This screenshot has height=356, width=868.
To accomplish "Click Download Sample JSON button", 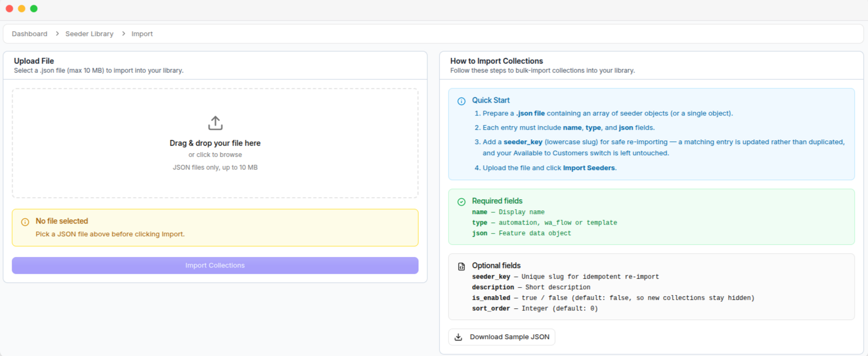I will click(x=502, y=337).
